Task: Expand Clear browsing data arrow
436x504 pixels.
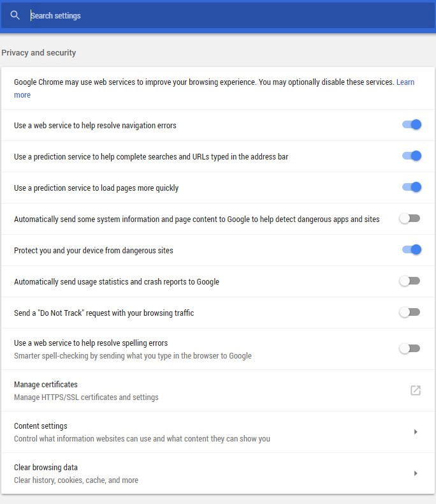Action: coord(416,473)
